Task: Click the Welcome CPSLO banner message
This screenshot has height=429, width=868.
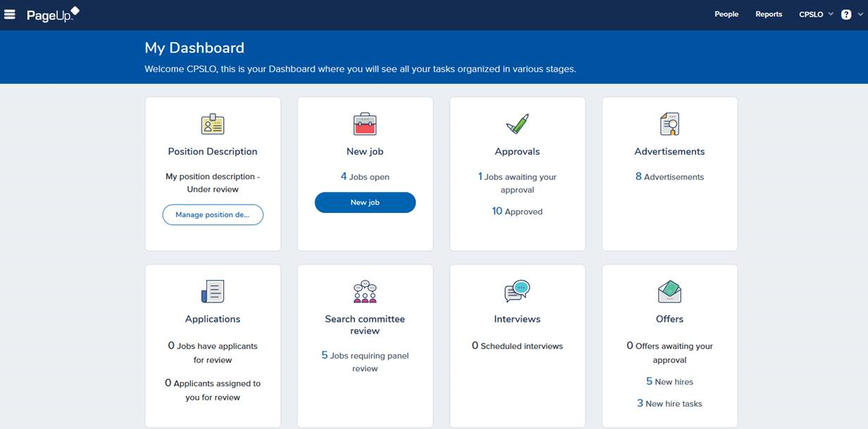Action: 360,69
